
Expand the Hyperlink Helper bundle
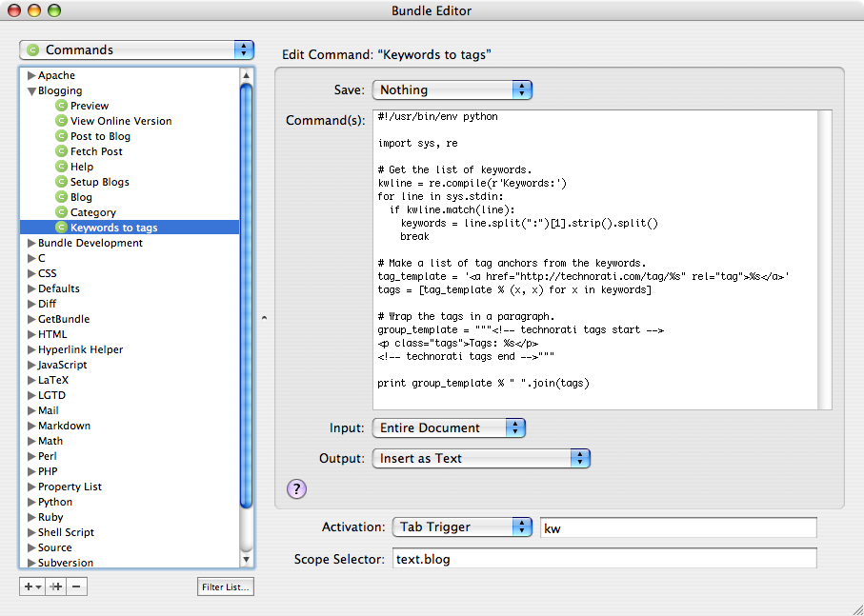pos(31,349)
